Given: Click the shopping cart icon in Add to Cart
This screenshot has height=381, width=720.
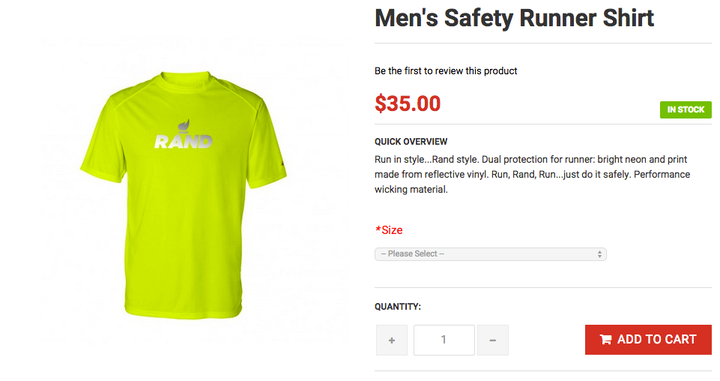Looking at the screenshot, I should pos(606,340).
